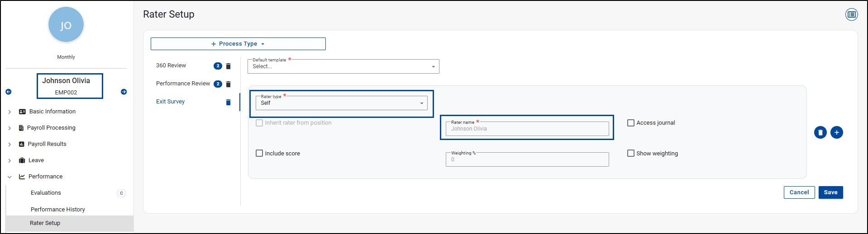
Task: Click trash icon beside Exit Survey
Action: click(228, 102)
